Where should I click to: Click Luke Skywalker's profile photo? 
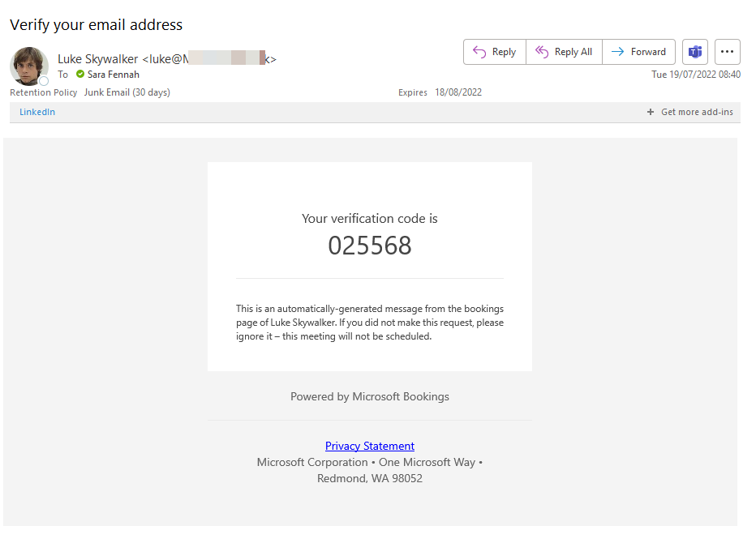28,65
